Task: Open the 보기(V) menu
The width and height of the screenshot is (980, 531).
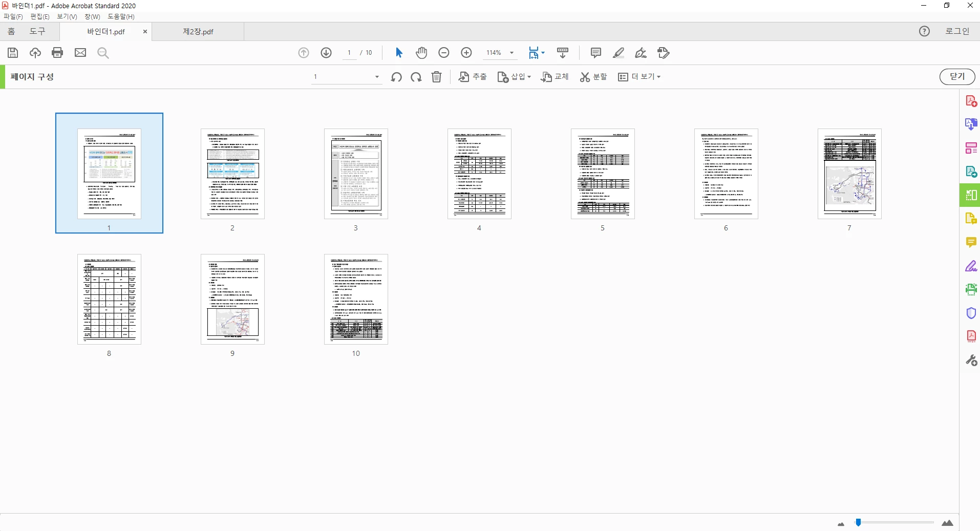Action: [67, 16]
